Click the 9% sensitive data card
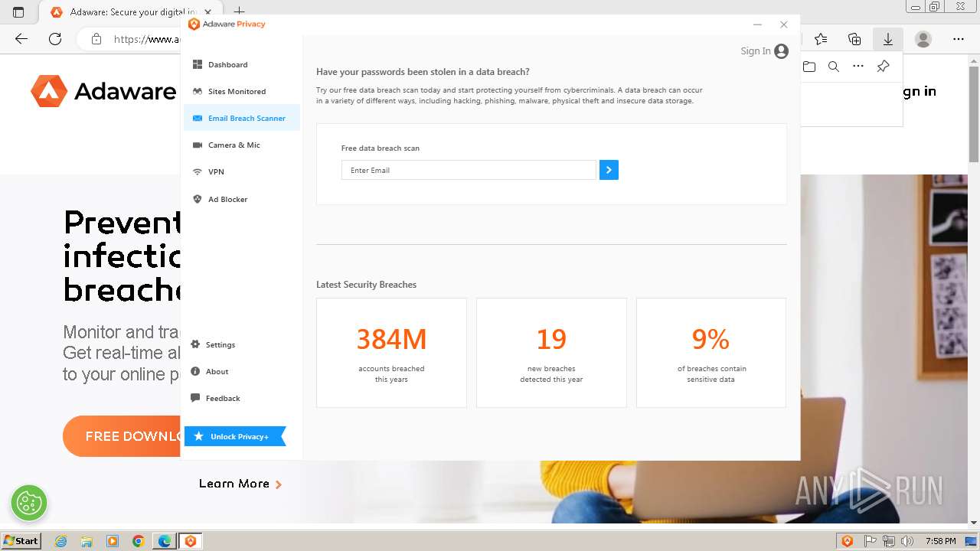The image size is (980, 551). point(711,353)
